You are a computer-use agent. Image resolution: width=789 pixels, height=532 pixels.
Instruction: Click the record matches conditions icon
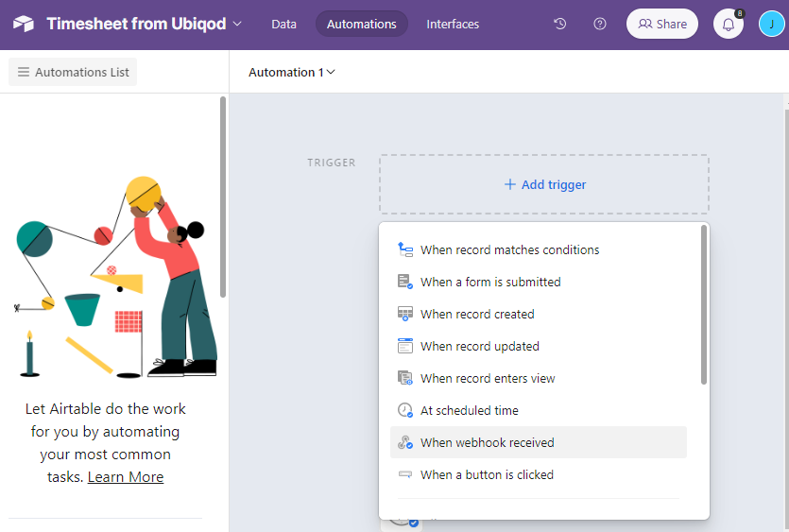click(405, 249)
